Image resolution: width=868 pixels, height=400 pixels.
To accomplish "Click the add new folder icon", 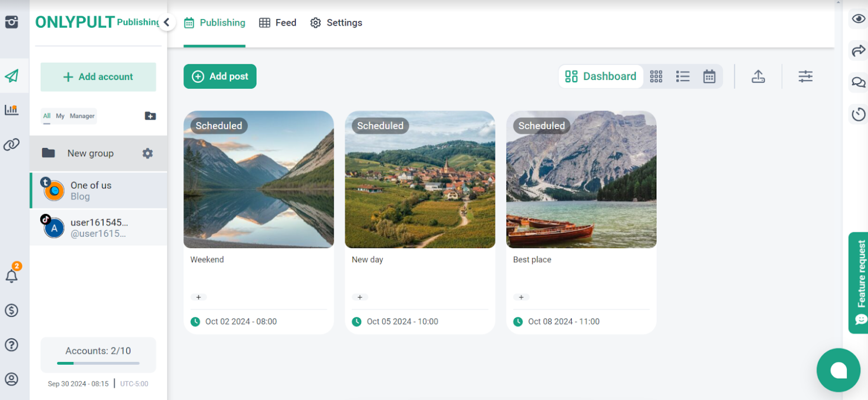I will coord(150,116).
